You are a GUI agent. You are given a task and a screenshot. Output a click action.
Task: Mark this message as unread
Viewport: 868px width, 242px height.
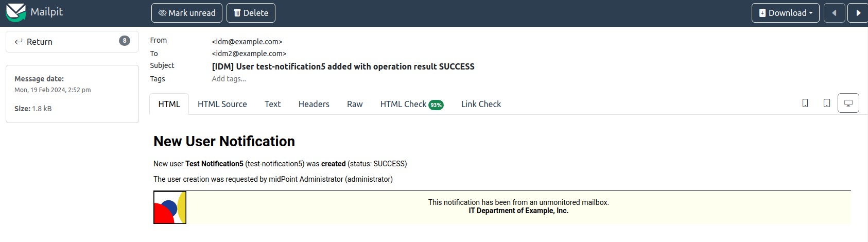pyautogui.click(x=187, y=13)
